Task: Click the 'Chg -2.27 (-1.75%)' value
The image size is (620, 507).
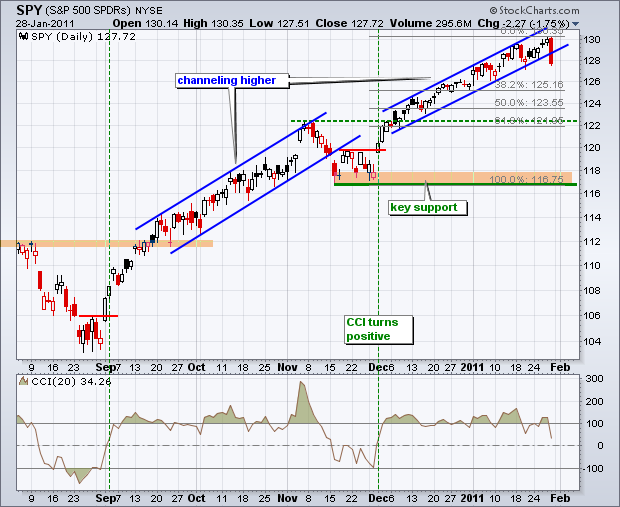Action: 523,24
